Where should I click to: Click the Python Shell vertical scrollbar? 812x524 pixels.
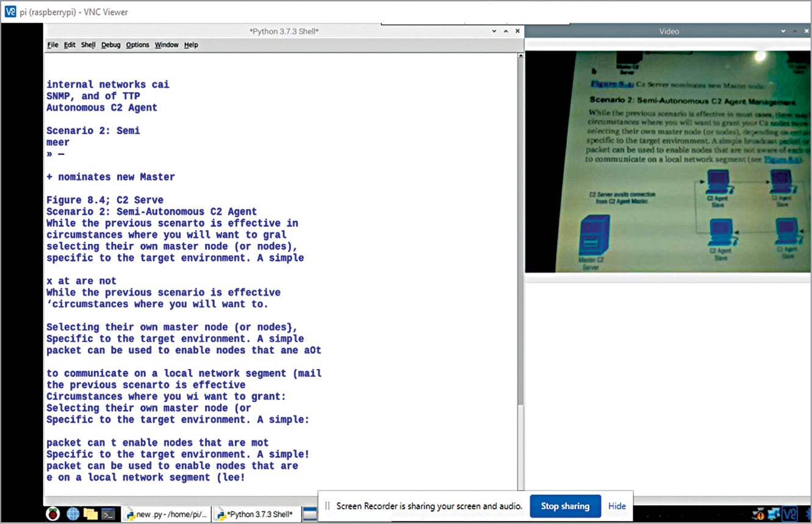[520, 244]
